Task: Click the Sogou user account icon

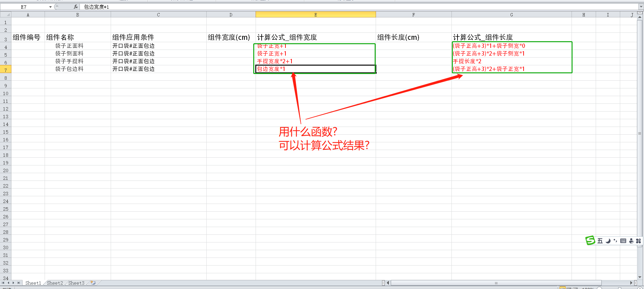Action: [631, 241]
